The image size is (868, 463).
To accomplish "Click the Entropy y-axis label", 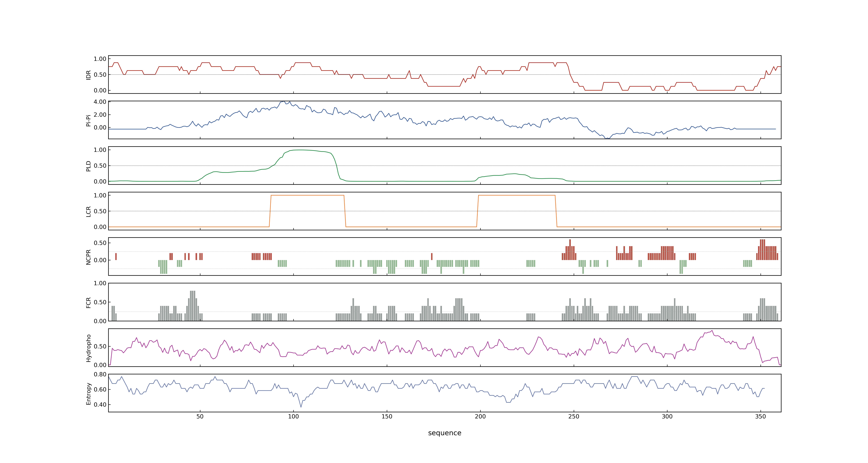I will tap(88, 393).
